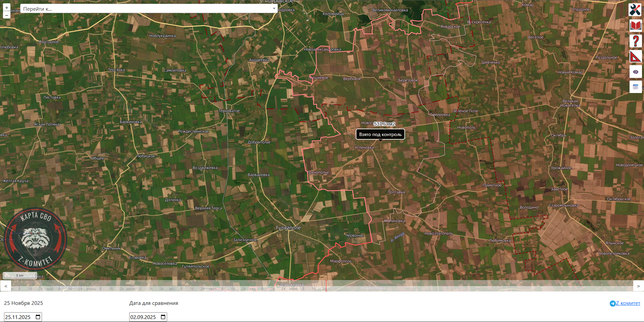Click the current date field 25.11.2025

tap(23, 317)
